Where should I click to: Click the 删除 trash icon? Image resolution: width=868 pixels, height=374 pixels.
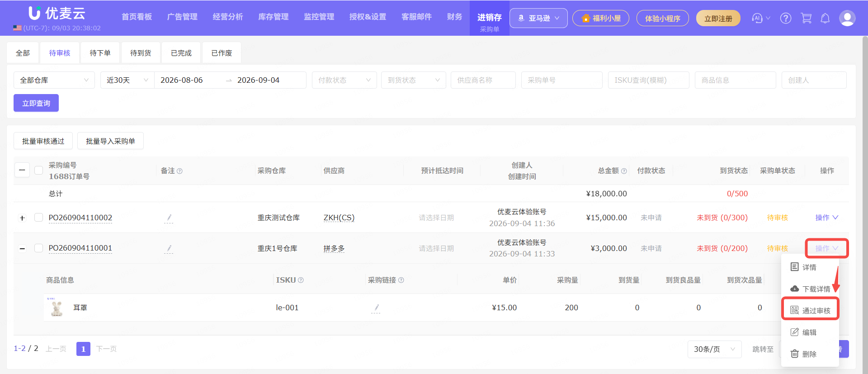click(x=794, y=354)
